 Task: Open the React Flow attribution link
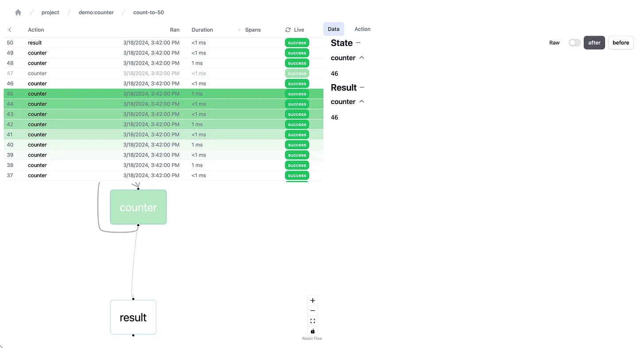pos(312,338)
